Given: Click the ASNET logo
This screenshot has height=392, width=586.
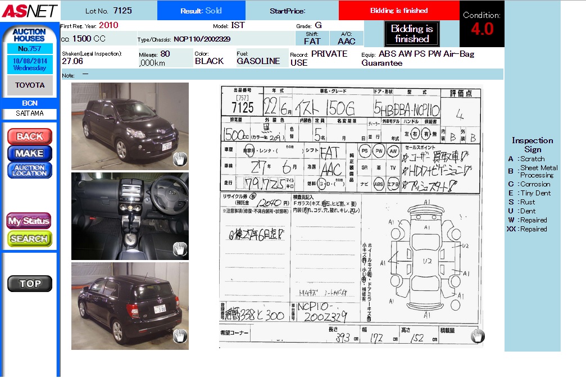Looking at the screenshot, I should point(29,10).
